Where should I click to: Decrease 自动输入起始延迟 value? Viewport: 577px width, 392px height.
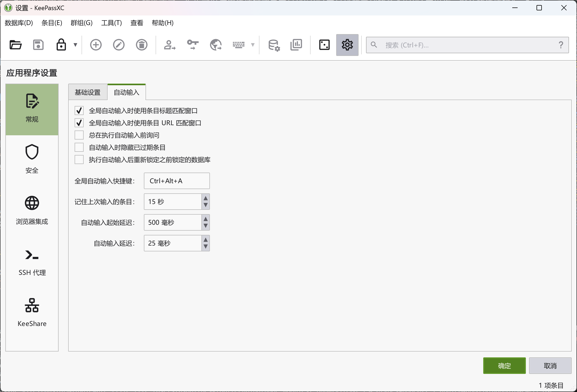click(206, 226)
